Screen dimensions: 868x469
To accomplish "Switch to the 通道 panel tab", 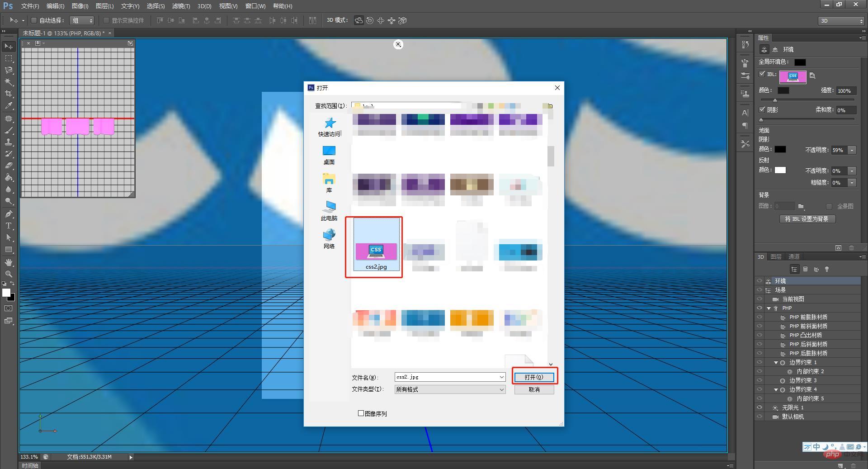I will pyautogui.click(x=794, y=256).
